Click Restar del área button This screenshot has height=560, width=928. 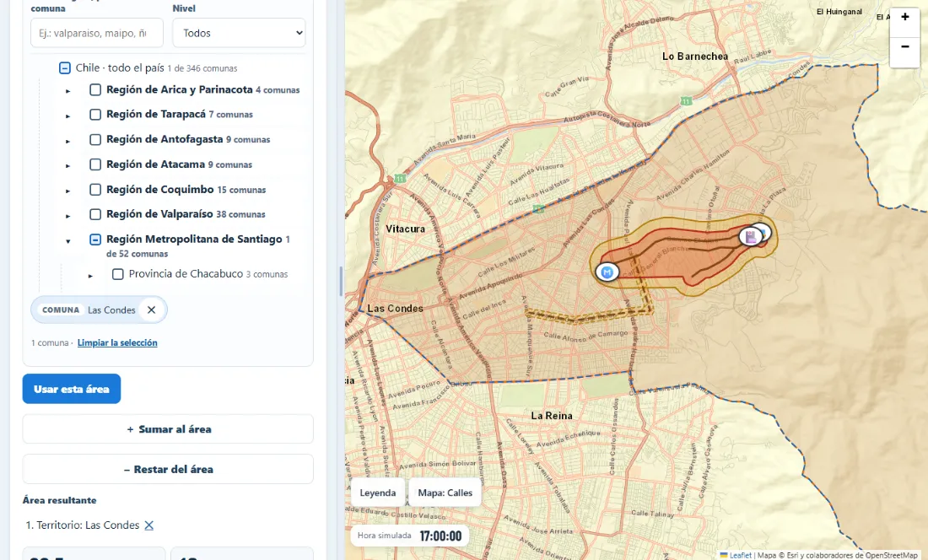point(168,470)
